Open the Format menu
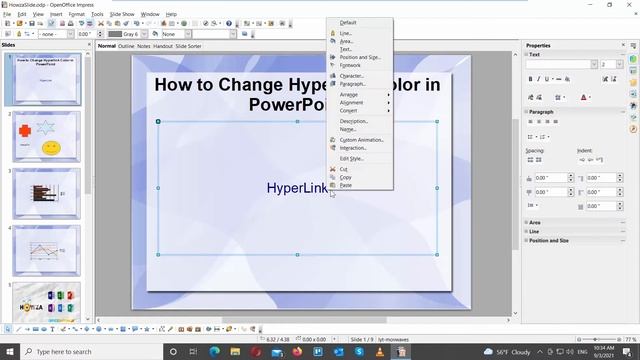Viewport: 640px width, 360px height. (76, 14)
